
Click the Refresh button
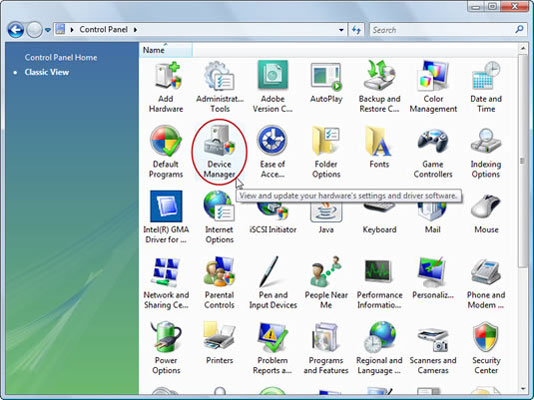point(356,30)
